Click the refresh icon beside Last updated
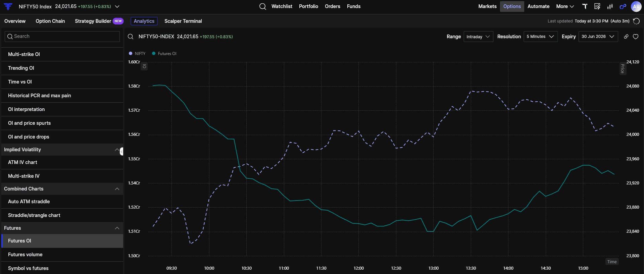This screenshot has height=274, width=644. [636, 21]
